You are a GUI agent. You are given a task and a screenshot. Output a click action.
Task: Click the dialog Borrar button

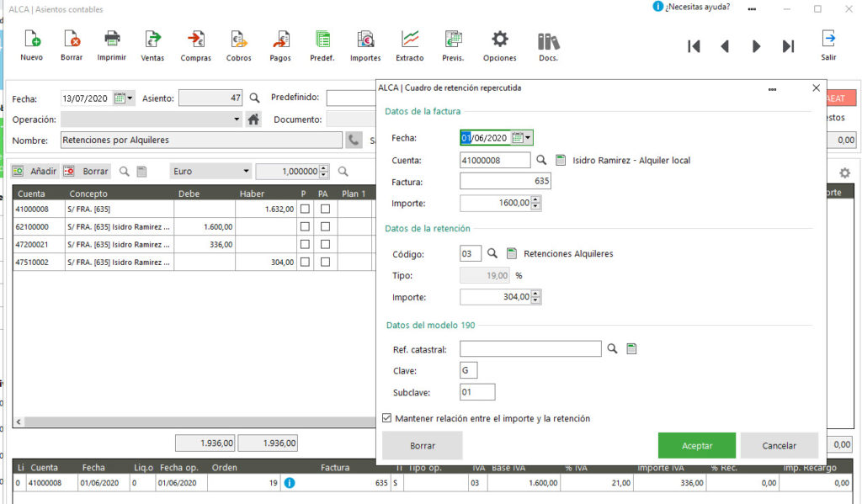click(x=423, y=445)
